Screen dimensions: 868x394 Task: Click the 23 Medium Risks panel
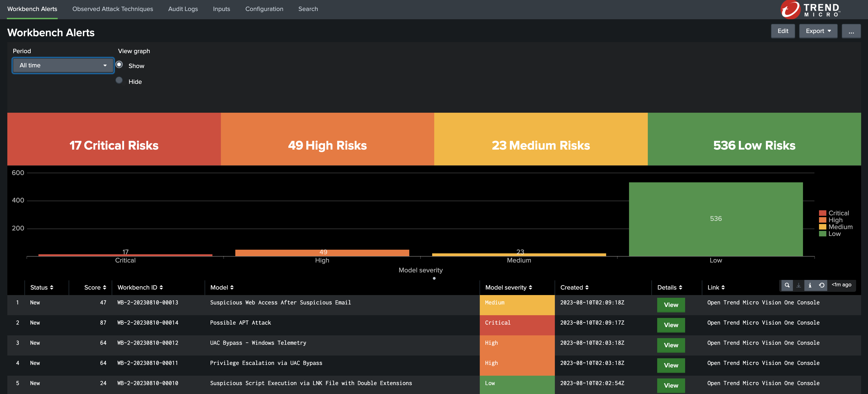point(541,139)
